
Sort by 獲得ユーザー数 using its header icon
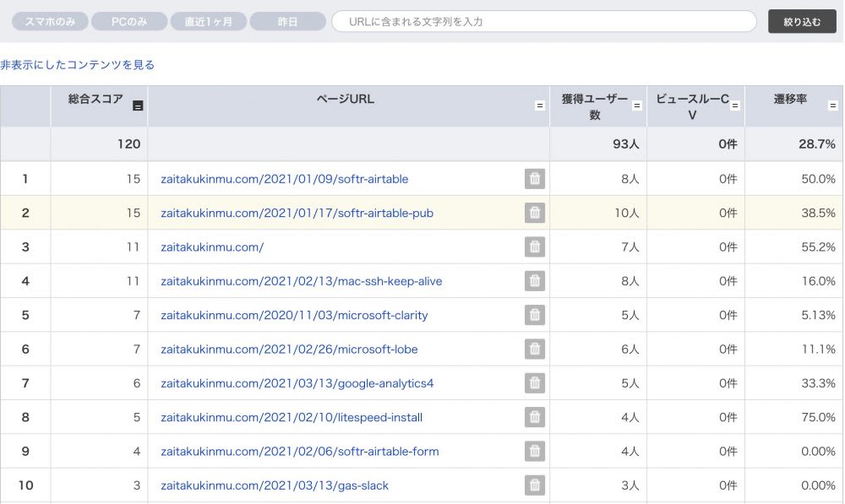[637, 106]
